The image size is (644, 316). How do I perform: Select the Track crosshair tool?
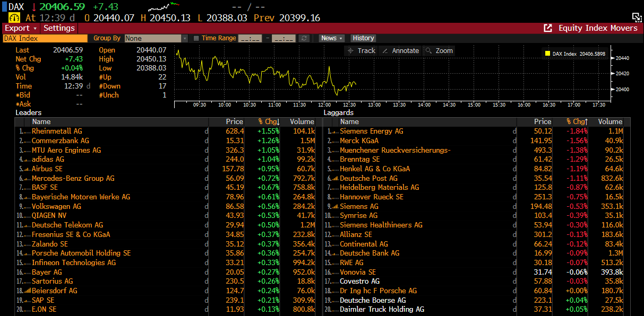coord(361,51)
